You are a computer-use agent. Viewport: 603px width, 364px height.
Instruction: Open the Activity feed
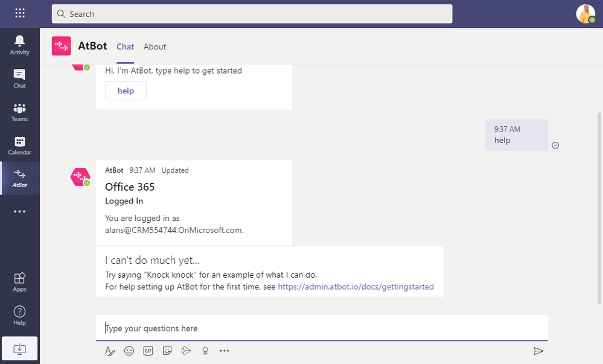coord(19,45)
